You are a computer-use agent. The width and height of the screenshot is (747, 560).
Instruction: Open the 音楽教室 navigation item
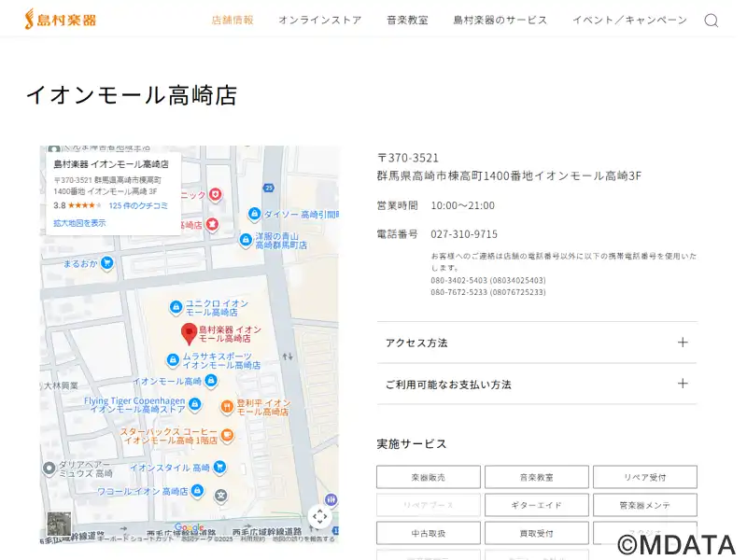tap(407, 20)
